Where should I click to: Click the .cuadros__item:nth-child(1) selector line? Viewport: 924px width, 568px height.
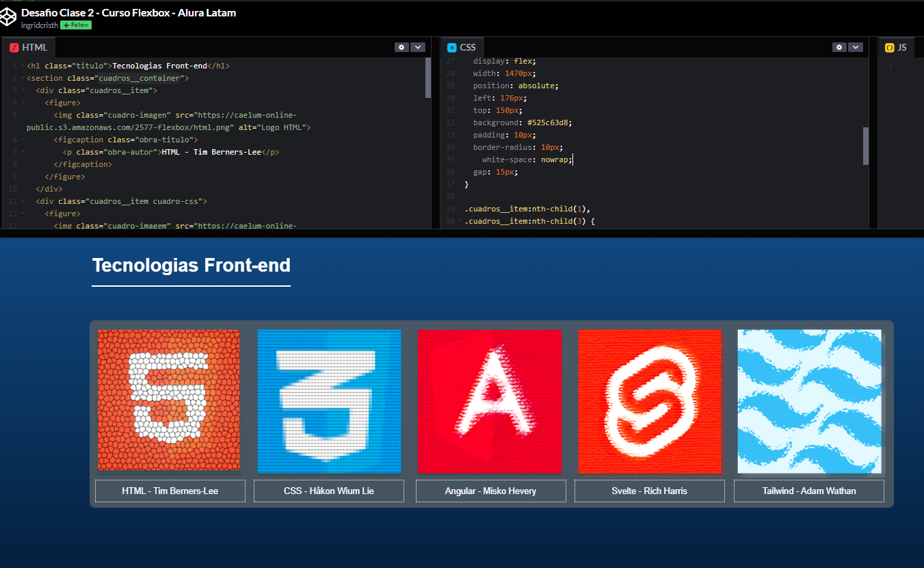(527, 209)
